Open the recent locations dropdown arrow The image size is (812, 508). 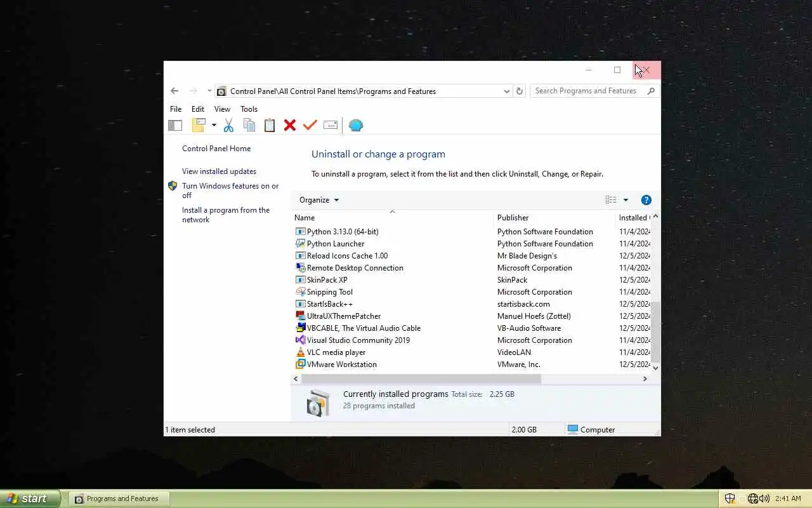point(209,91)
